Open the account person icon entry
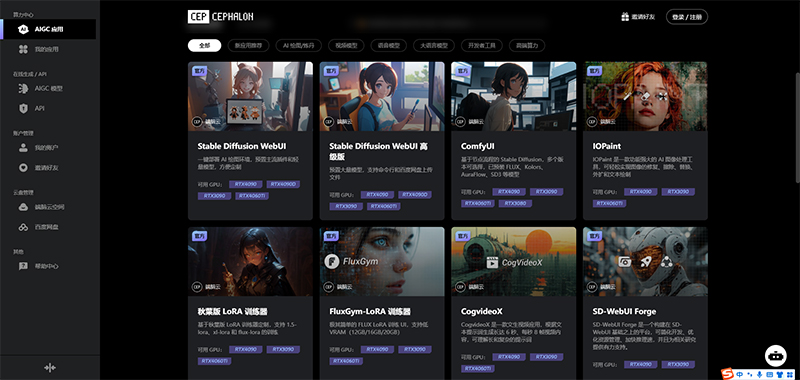Screen dimensions: 800x380 [23, 147]
